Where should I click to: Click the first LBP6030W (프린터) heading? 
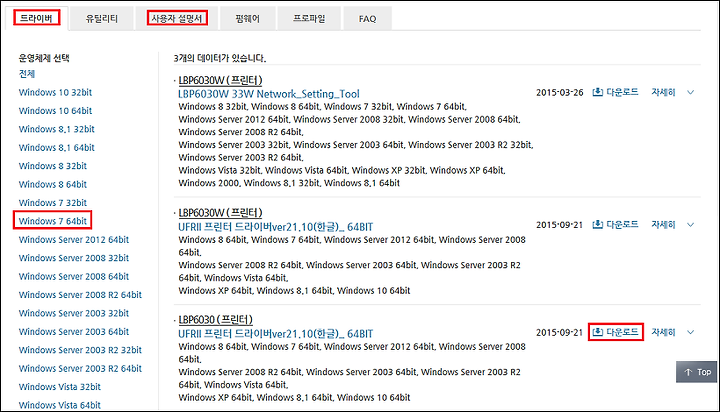220,80
